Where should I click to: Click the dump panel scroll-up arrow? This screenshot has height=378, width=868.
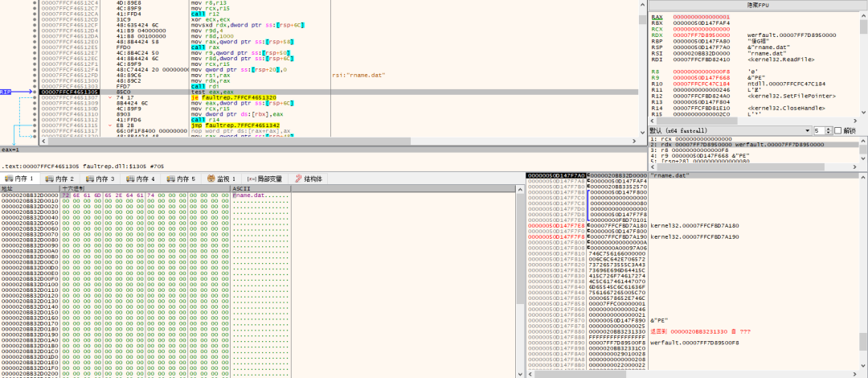pyautogui.click(x=519, y=189)
